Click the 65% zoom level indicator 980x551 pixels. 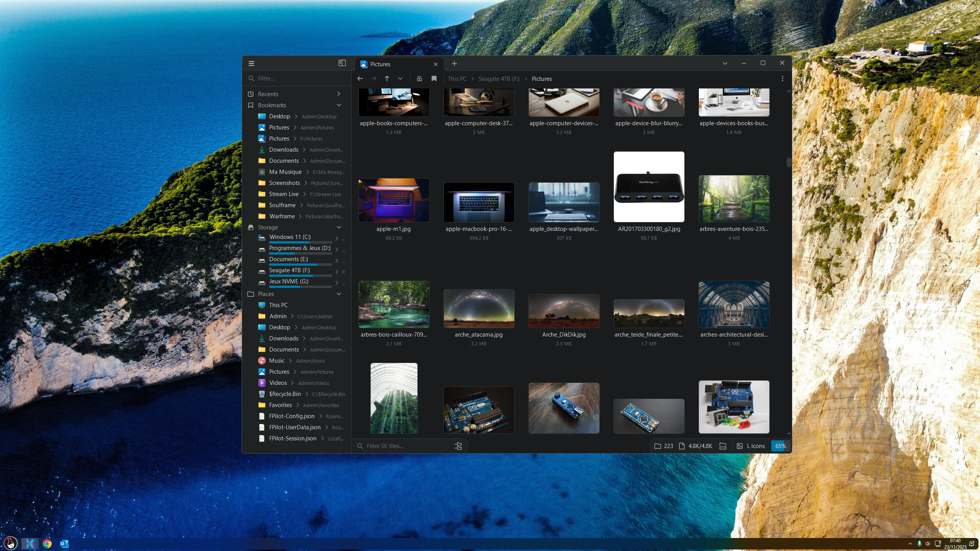pyautogui.click(x=780, y=446)
